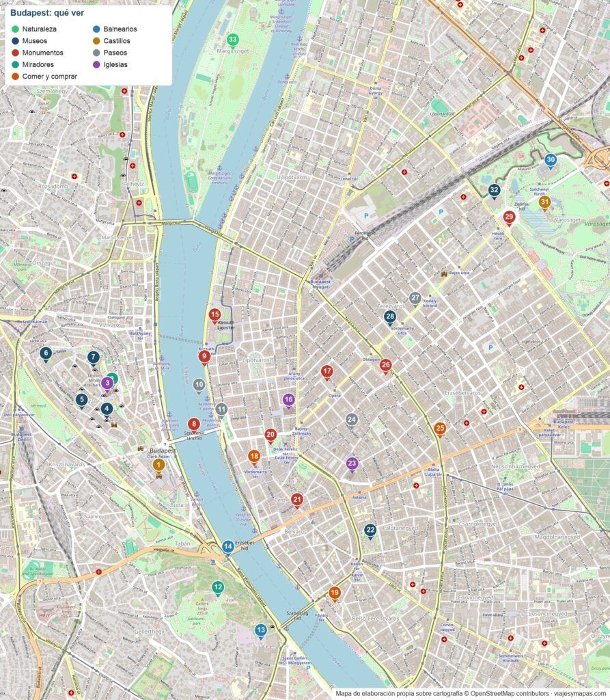Image resolution: width=610 pixels, height=700 pixels.
Task: Click castle marker number 1
Action: point(158,466)
